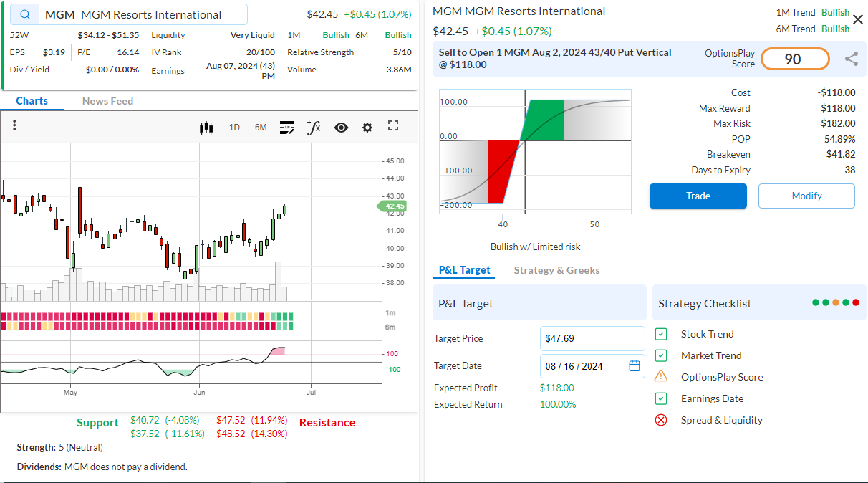Click the Breakeven $41.82 value
868x483 pixels.
841,155
